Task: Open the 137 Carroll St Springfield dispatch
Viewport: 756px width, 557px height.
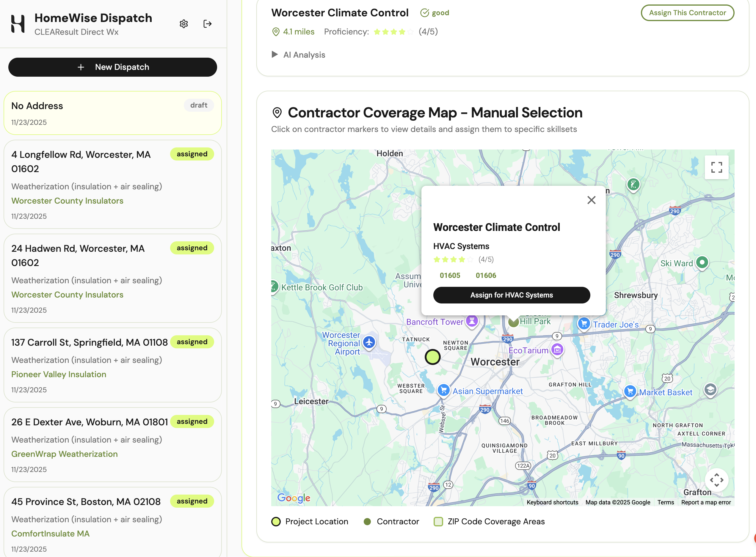Action: pyautogui.click(x=113, y=365)
